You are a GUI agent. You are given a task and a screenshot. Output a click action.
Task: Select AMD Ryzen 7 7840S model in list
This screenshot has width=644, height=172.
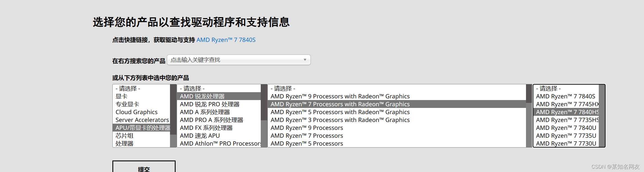click(x=566, y=96)
